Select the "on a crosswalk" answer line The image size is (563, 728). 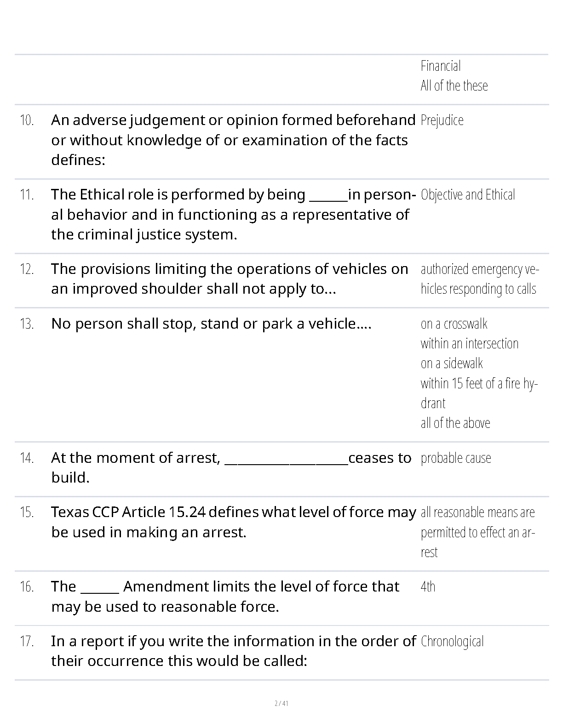454,324
